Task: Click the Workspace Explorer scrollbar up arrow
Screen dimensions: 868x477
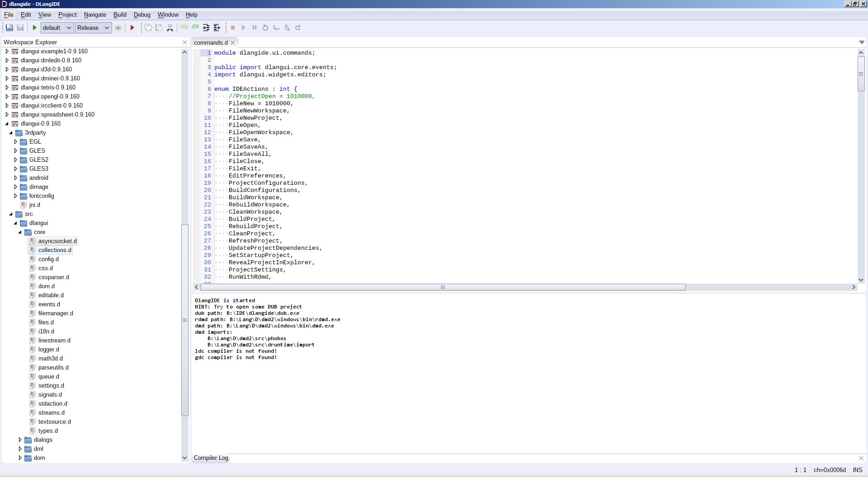Action: click(x=184, y=52)
